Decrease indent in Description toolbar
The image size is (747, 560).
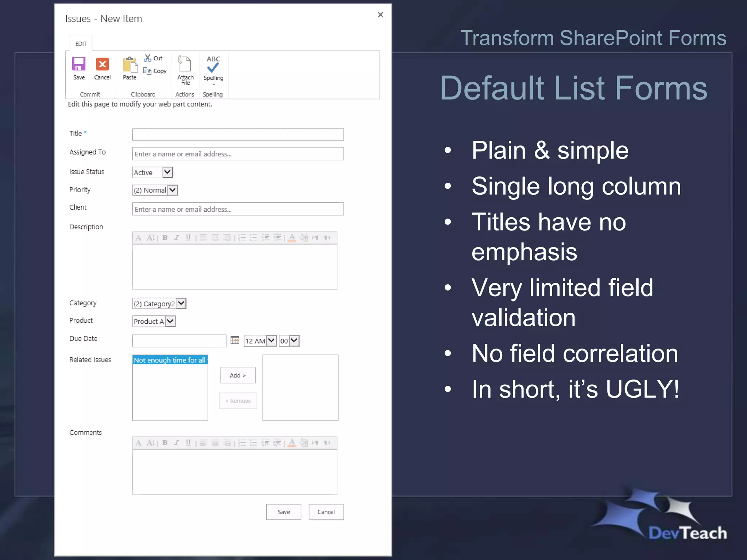coord(266,238)
